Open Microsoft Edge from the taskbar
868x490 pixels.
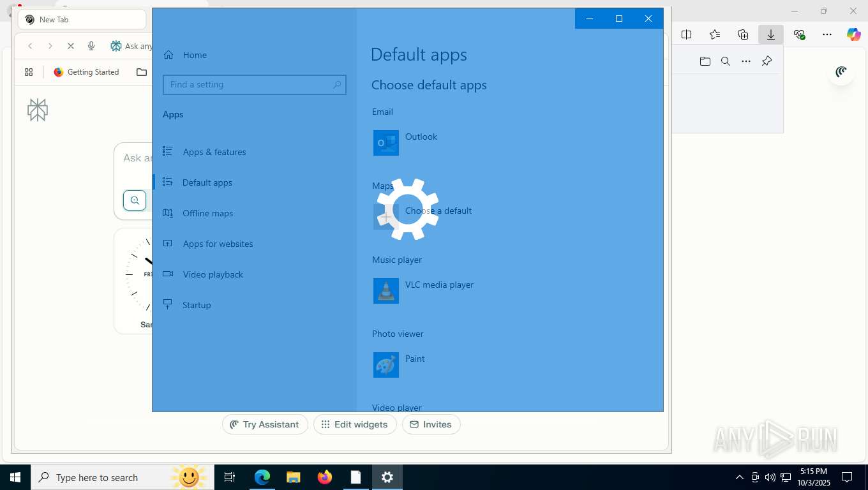coord(262,477)
